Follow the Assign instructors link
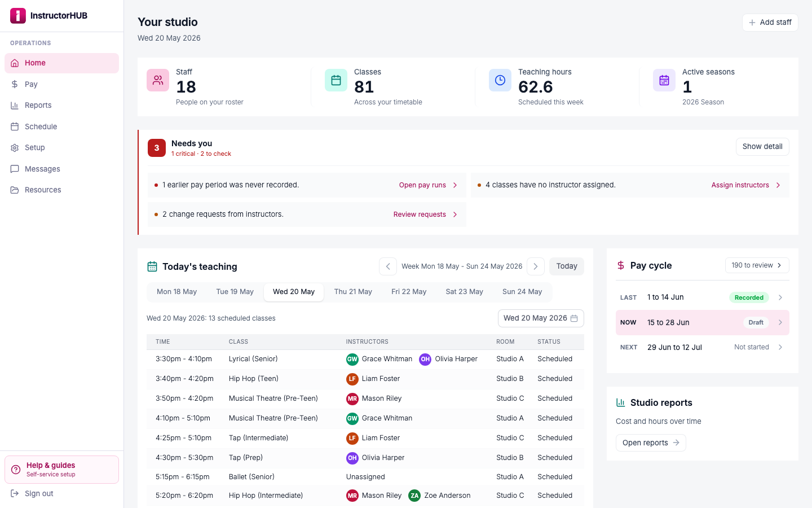812x508 pixels. pyautogui.click(x=746, y=185)
